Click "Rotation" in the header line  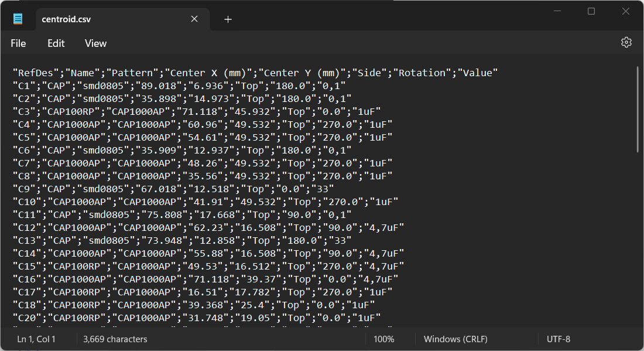click(422, 73)
